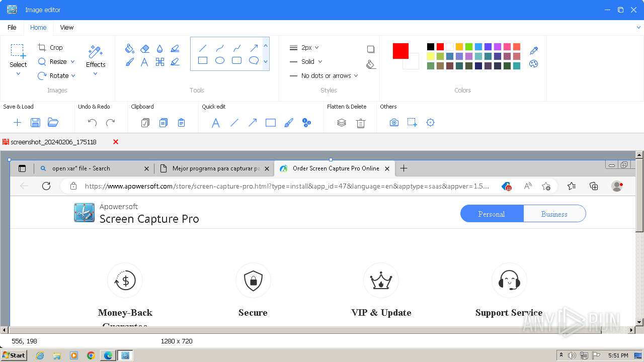Click the volume icon in system tray
The width and height of the screenshot is (644, 362).
(x=573, y=355)
